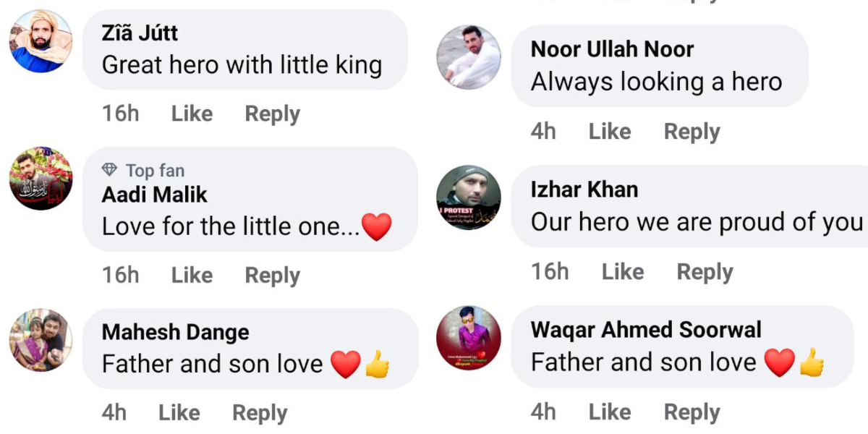Like Waqar Ahmed Soorwal's comment

pyautogui.click(x=609, y=412)
